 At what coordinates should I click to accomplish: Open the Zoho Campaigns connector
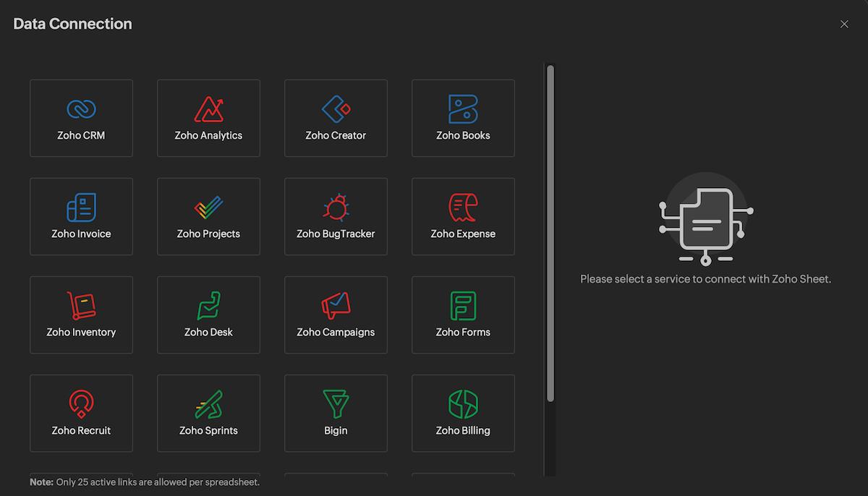tap(336, 315)
